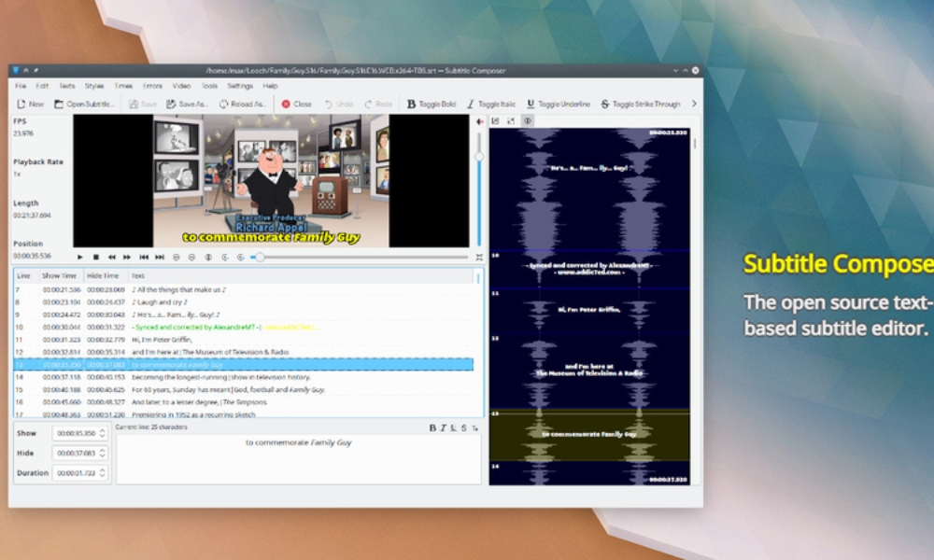
Task: Toggle Italic from the main toolbar
Action: click(x=491, y=105)
